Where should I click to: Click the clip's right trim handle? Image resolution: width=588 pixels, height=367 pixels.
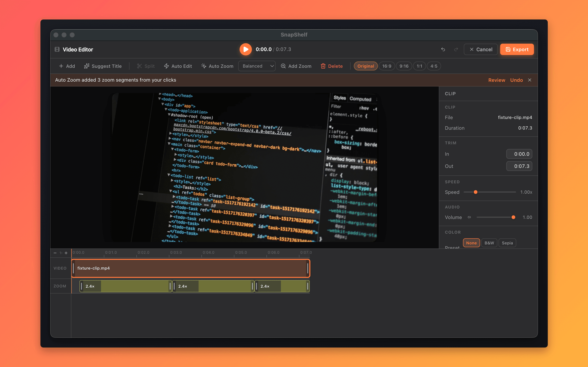[308, 268]
